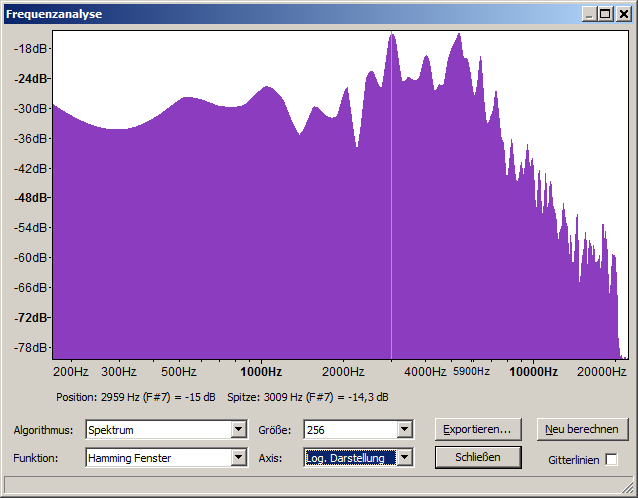
Task: Click the Exportieren... button
Action: pos(478,429)
